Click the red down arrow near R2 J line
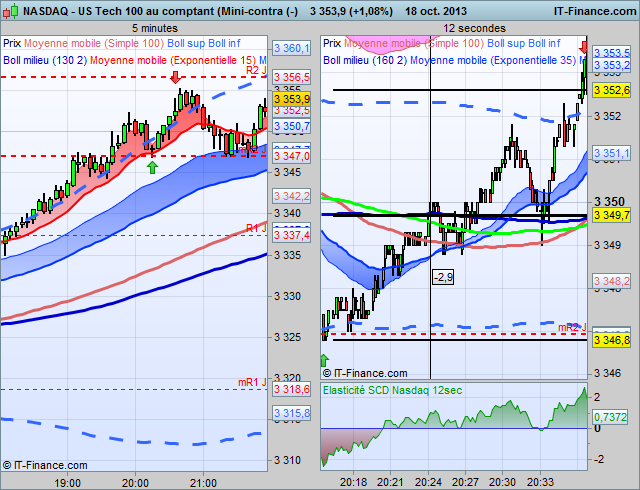This screenshot has width=640, height=490. (x=176, y=77)
